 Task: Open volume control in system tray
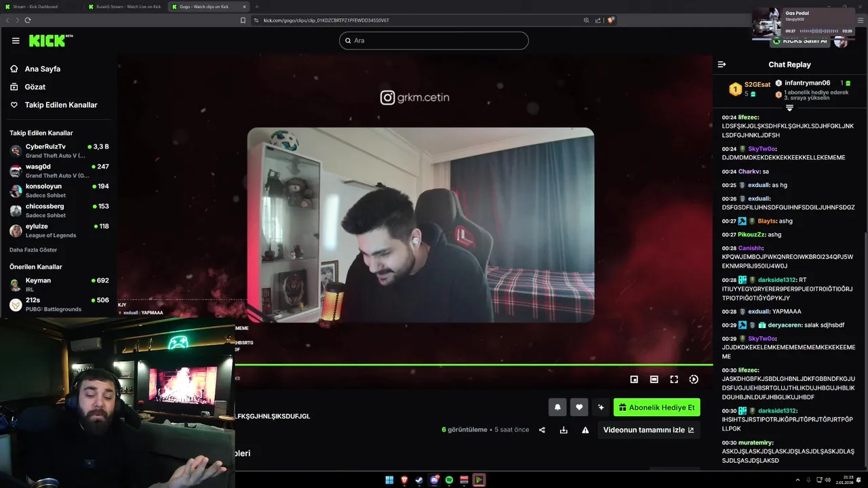pos(829,480)
